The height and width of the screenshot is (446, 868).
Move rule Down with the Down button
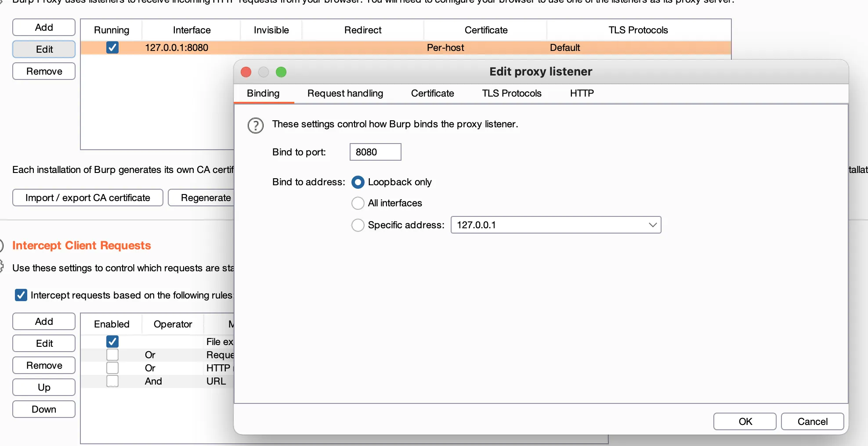(44, 409)
